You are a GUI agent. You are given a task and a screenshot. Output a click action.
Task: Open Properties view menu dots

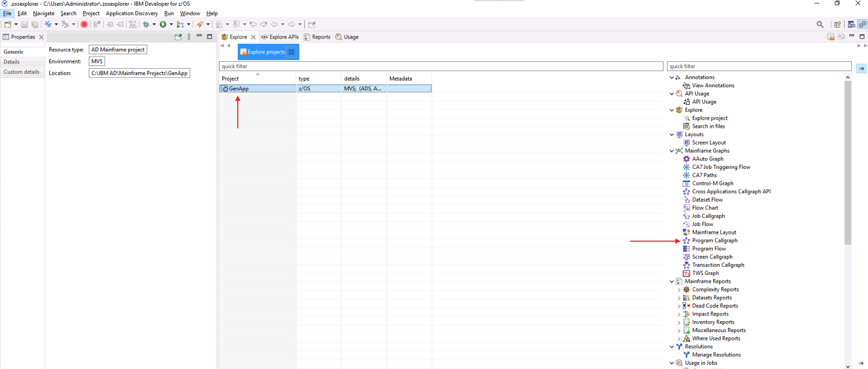tap(189, 37)
